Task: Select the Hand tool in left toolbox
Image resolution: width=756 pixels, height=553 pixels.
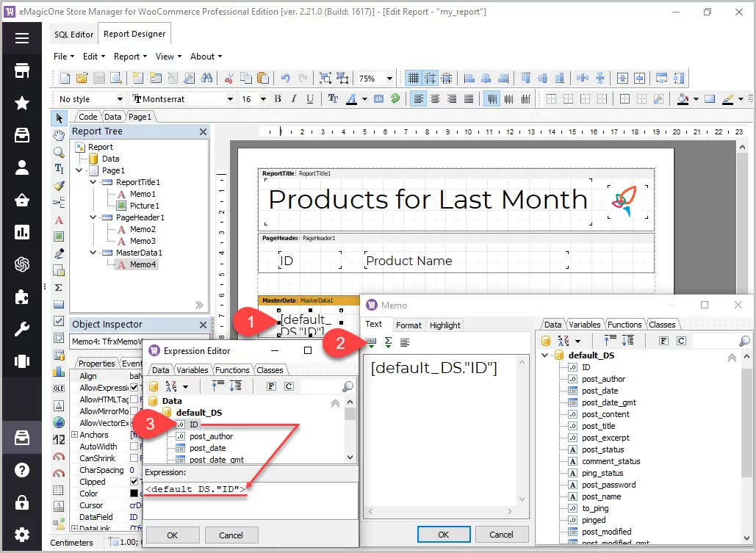Action: click(59, 135)
